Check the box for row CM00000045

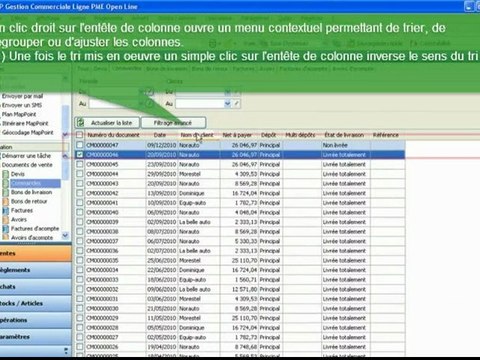(79, 164)
